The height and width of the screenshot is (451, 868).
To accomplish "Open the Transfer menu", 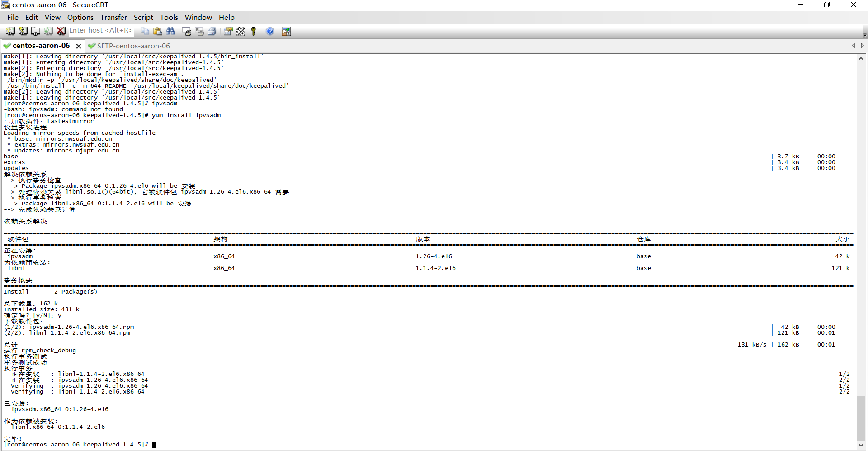I will tap(113, 17).
